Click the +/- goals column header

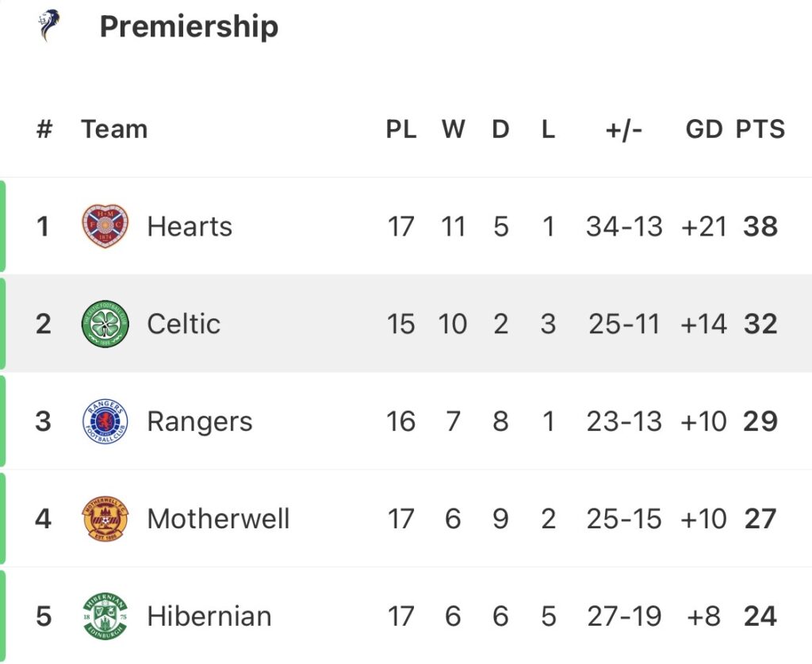click(624, 129)
